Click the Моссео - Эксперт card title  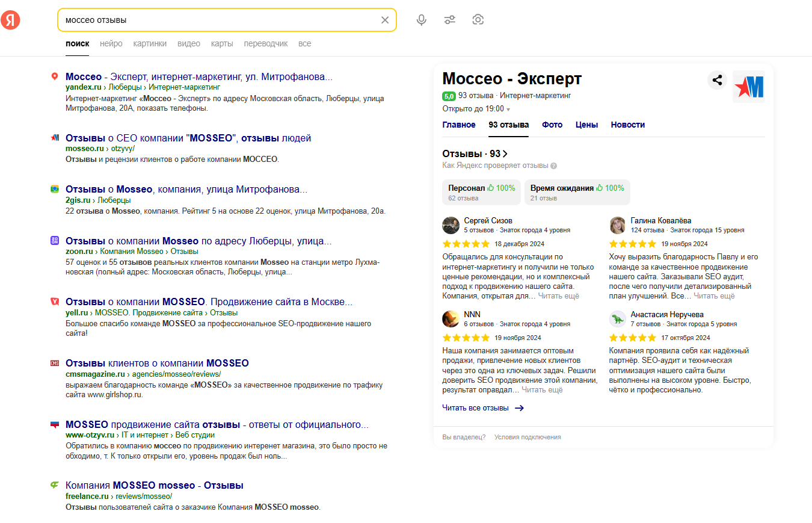click(512, 79)
